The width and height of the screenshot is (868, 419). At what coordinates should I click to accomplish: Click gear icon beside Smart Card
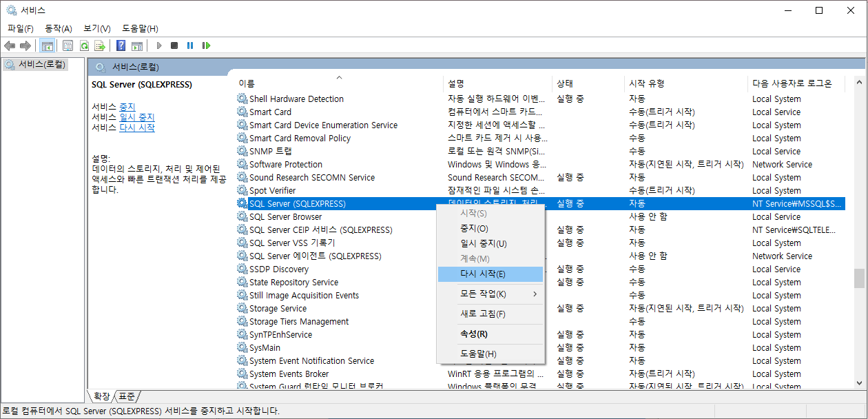[242, 112]
